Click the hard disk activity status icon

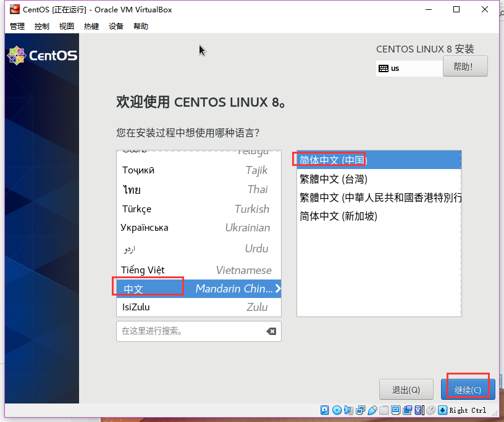[x=325, y=410]
